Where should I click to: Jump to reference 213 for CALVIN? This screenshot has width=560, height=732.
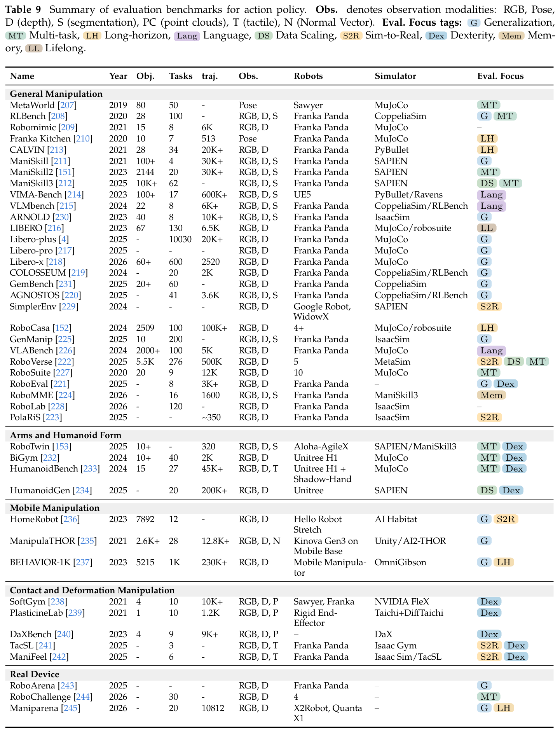[57, 150]
